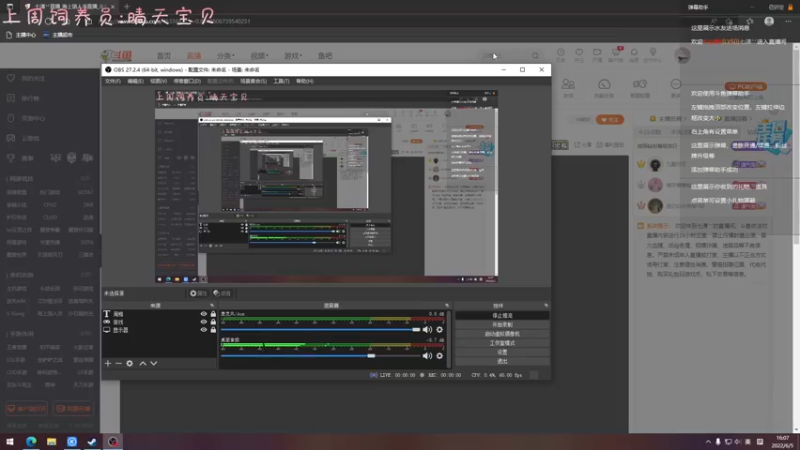Image resolution: width=800 pixels, height=450 pixels.
Task: Click 开始录制 start recording button
Action: click(502, 325)
